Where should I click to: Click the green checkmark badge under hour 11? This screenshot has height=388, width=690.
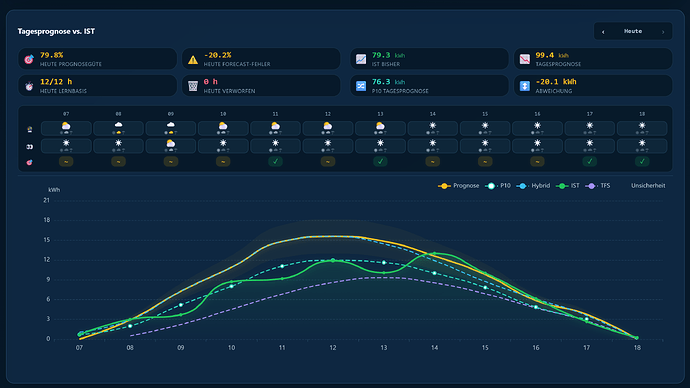[275, 161]
